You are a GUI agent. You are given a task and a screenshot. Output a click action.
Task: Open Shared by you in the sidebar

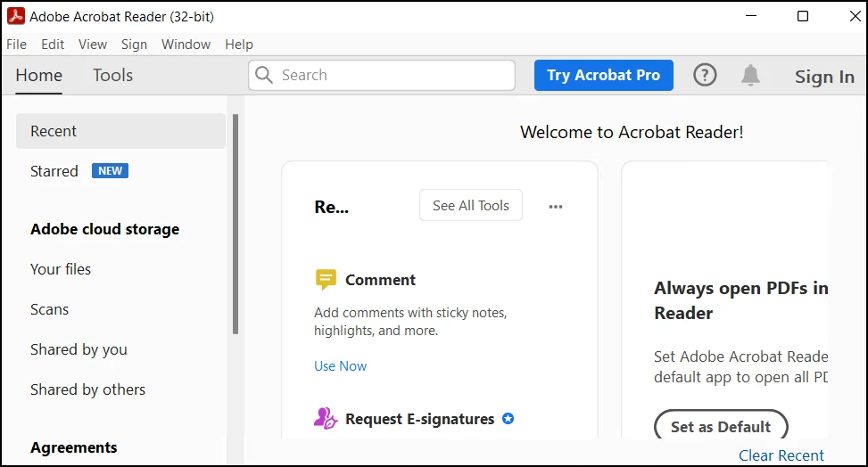(79, 349)
